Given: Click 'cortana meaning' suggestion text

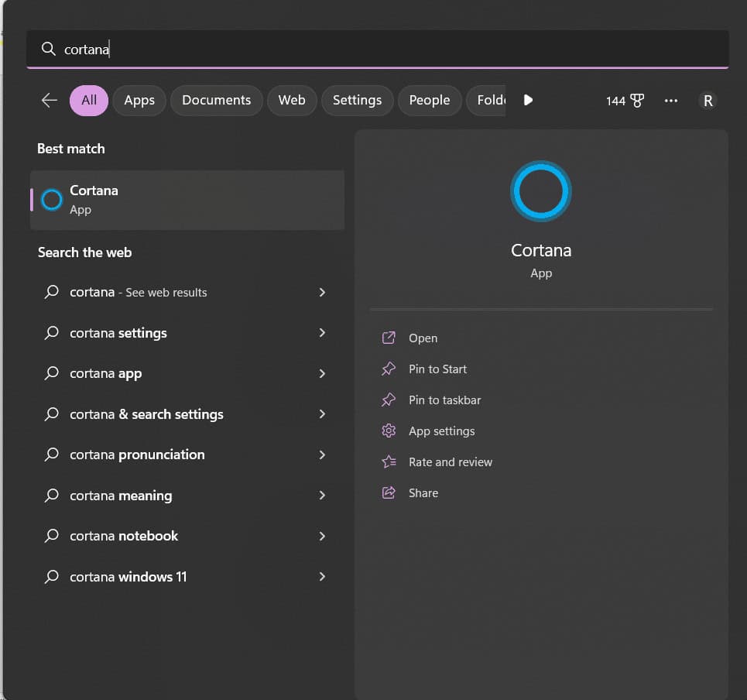Looking at the screenshot, I should coord(121,496).
